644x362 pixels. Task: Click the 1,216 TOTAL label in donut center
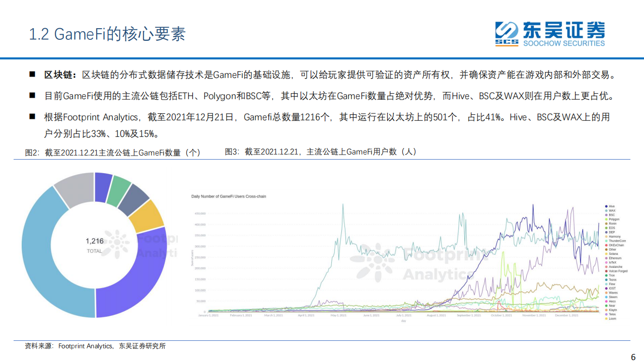point(95,245)
